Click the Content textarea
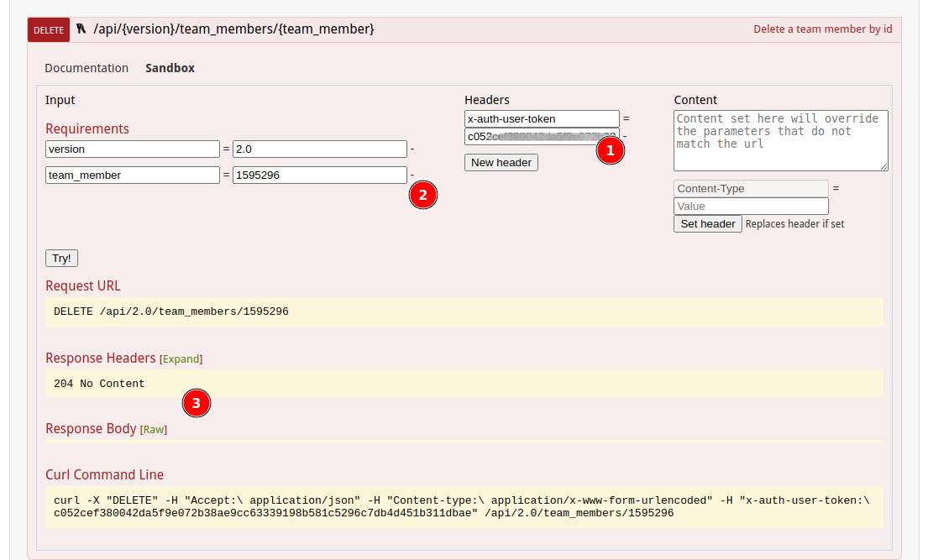 coord(781,141)
